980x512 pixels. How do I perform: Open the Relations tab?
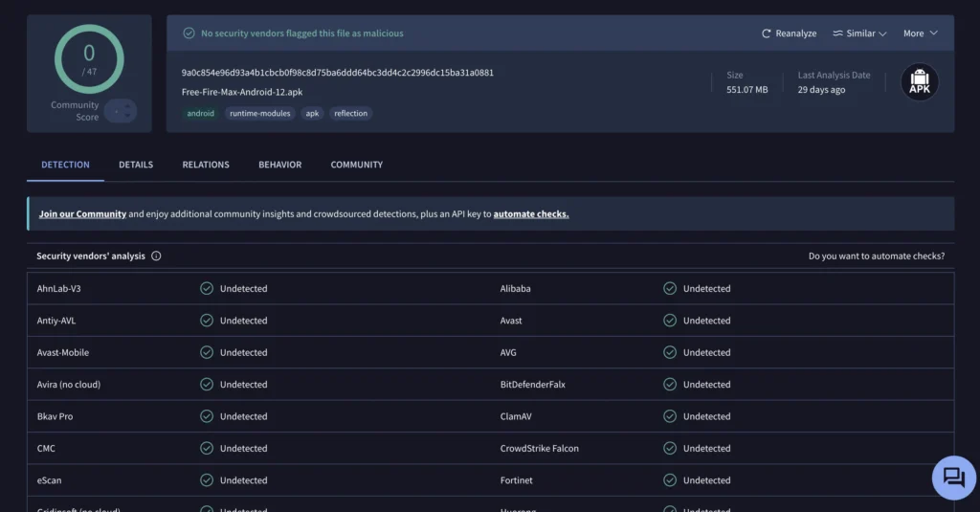click(206, 165)
